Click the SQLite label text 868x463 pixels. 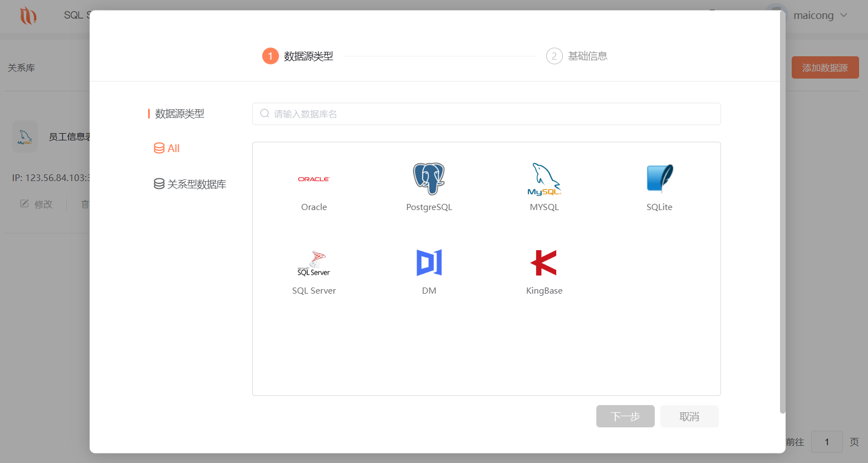(659, 207)
